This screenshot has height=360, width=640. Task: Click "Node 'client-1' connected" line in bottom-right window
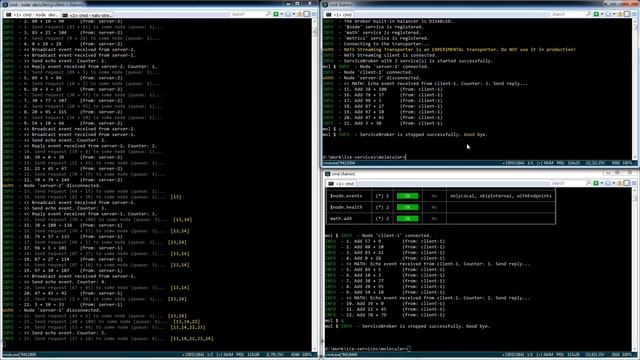pyautogui.click(x=396, y=236)
